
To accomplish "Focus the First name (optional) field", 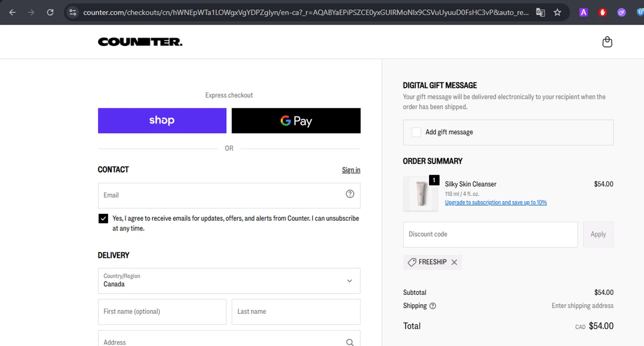I will tap(162, 312).
